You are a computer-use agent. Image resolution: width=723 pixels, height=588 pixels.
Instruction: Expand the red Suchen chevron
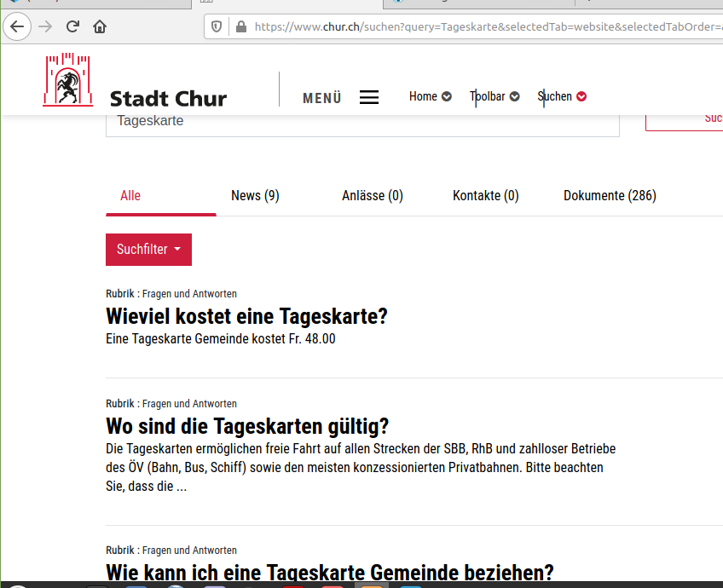point(581,96)
